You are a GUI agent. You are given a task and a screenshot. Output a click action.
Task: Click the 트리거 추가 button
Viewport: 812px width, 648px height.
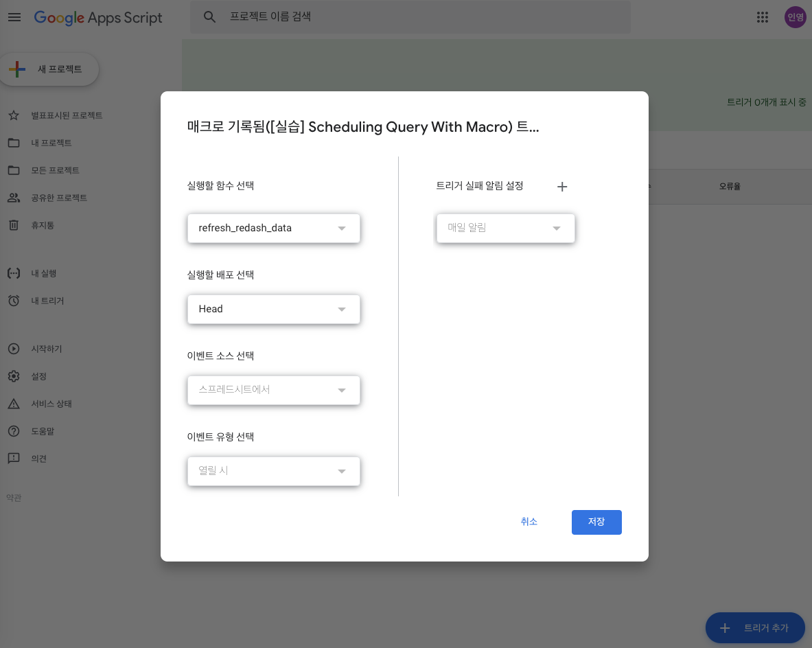pos(755,627)
